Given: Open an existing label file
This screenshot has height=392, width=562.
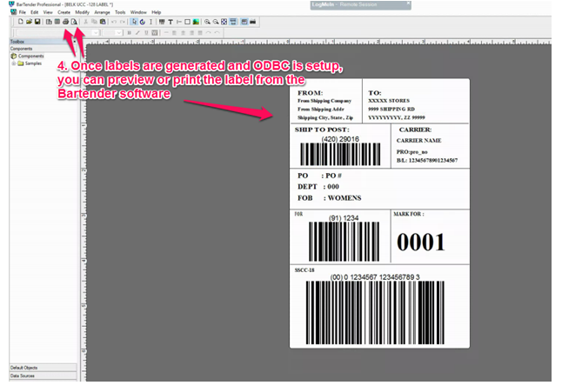Looking at the screenshot, I should [x=29, y=22].
